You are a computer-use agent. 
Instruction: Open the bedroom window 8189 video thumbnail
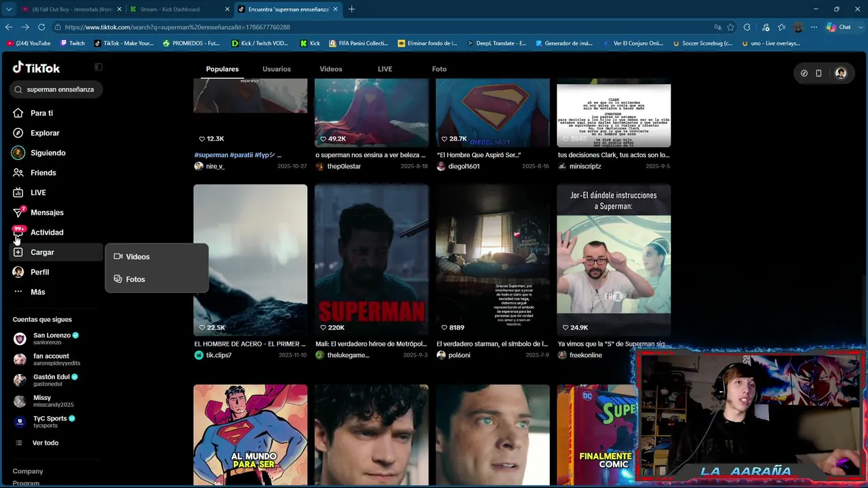(492, 260)
